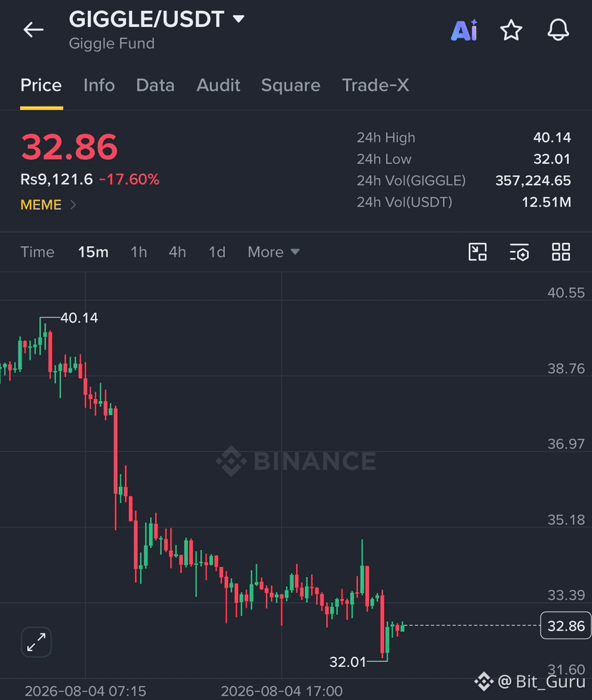Tap the 40.55 price axis label
Image resolution: width=592 pixels, height=700 pixels.
tap(566, 293)
